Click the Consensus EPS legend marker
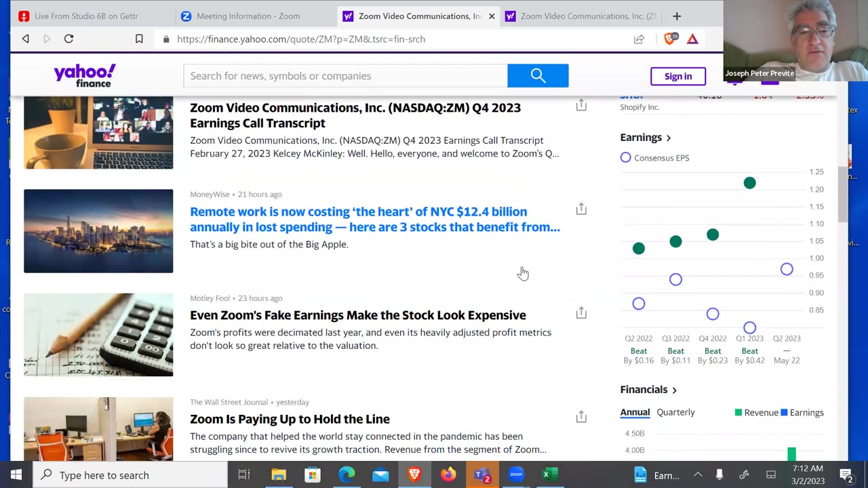868x488 pixels. click(x=625, y=157)
